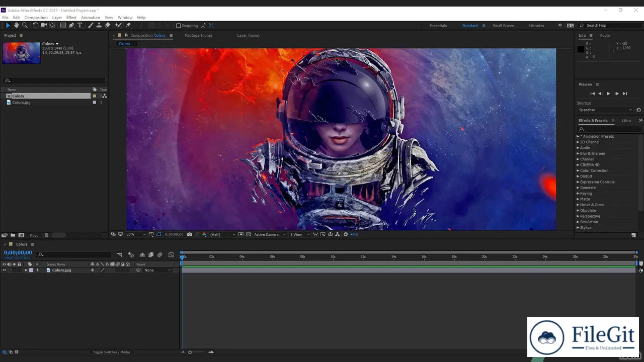Image resolution: width=644 pixels, height=362 pixels.
Task: Open the Animation menu
Action: [91, 18]
